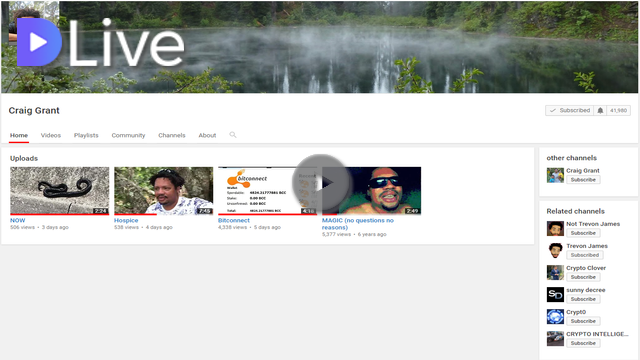The image size is (640, 360).
Task: Click the Hospice video title link
Action: [x=126, y=220]
